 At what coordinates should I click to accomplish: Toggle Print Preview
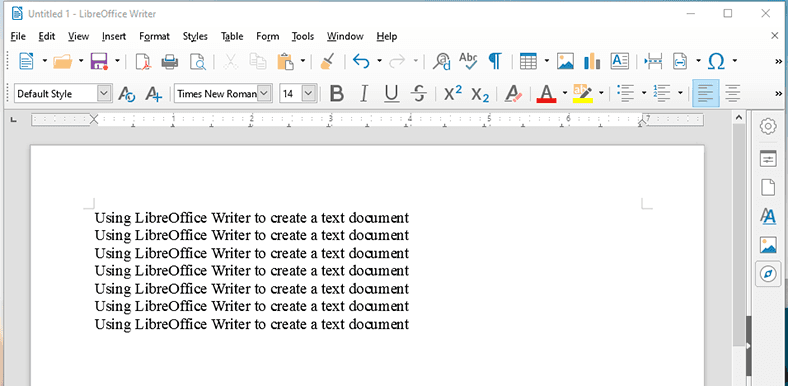198,62
